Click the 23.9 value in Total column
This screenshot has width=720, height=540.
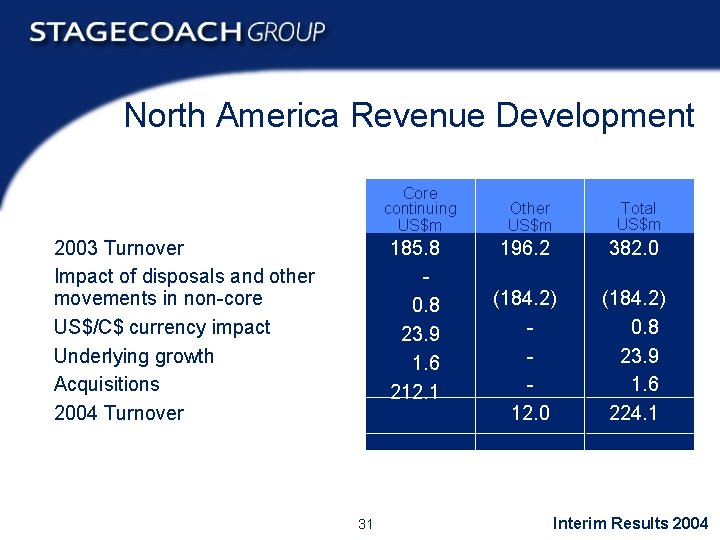click(x=639, y=355)
